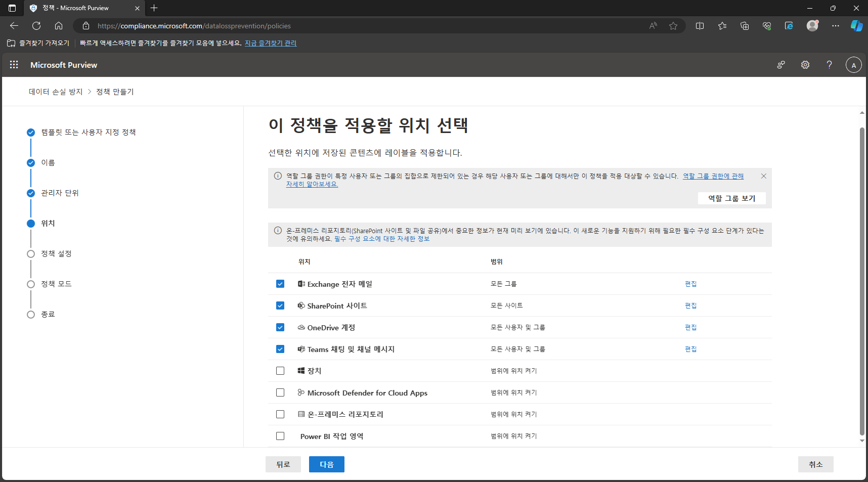Screen dimensions: 868x482
Task: Edit scope for Exchange 전자 메일
Action: click(691, 284)
